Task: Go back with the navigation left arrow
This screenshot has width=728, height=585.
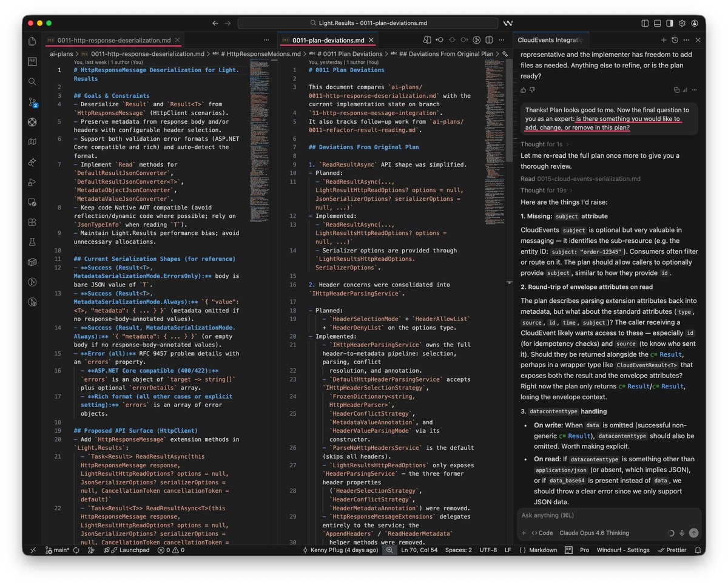Action: (215, 23)
